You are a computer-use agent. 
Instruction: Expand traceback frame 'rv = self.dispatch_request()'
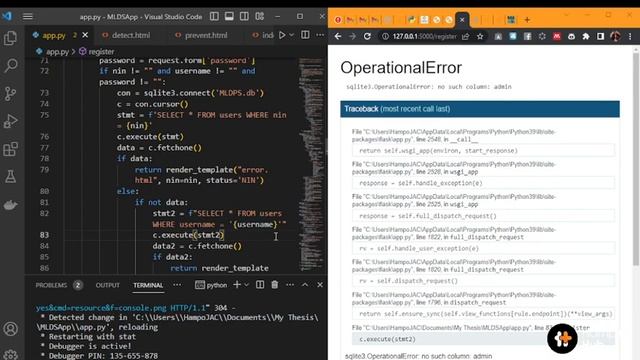coord(483,281)
